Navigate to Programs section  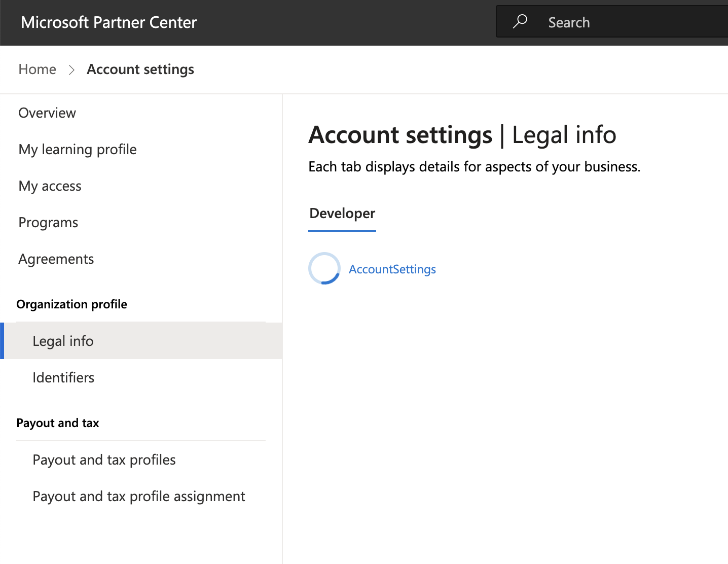point(48,223)
